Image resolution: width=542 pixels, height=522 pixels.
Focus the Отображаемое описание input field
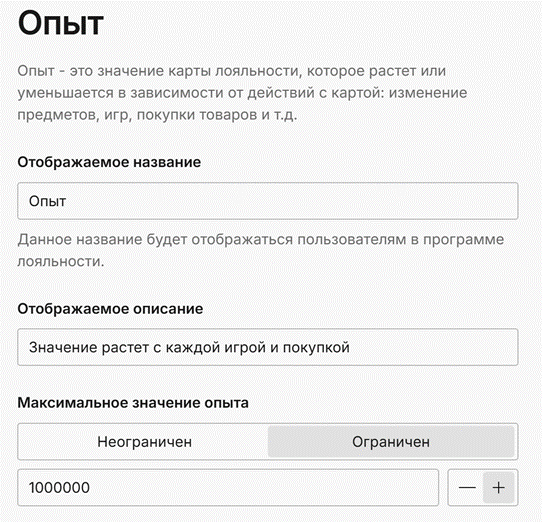(x=268, y=347)
